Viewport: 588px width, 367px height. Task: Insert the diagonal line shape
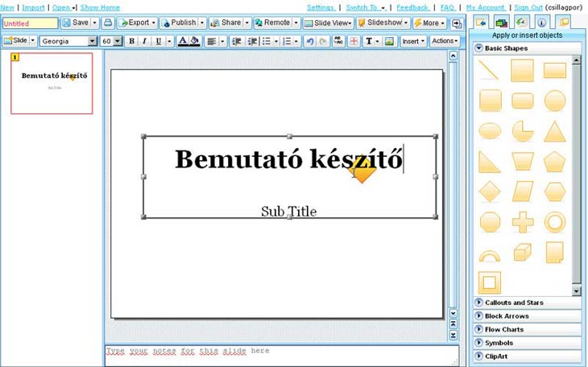[490, 70]
